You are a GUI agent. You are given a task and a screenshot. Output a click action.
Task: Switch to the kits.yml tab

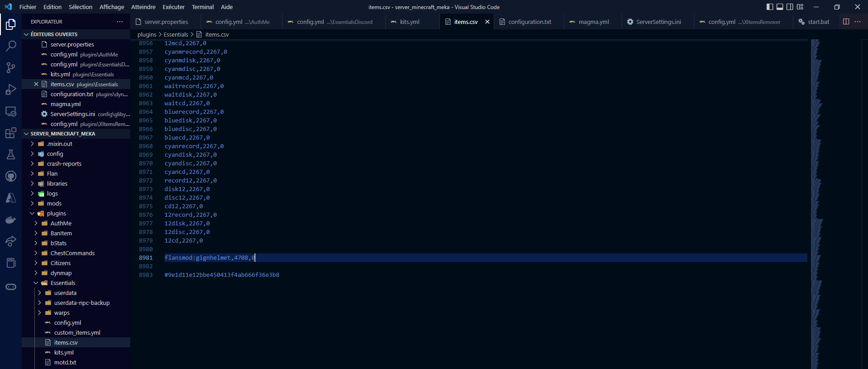(x=409, y=22)
